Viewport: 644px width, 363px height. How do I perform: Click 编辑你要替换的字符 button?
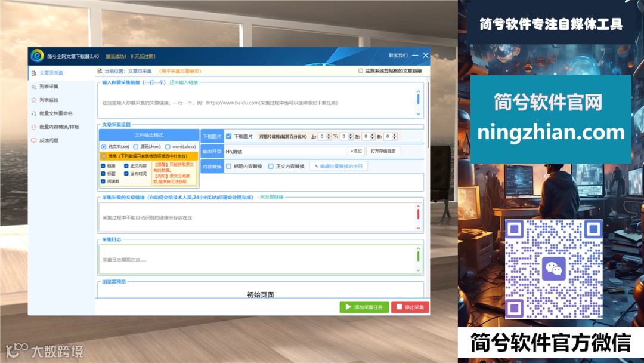click(x=339, y=166)
